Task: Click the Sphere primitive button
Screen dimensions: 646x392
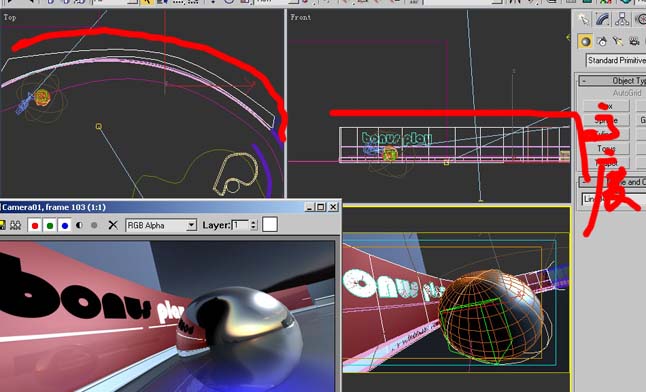Action: (606, 120)
